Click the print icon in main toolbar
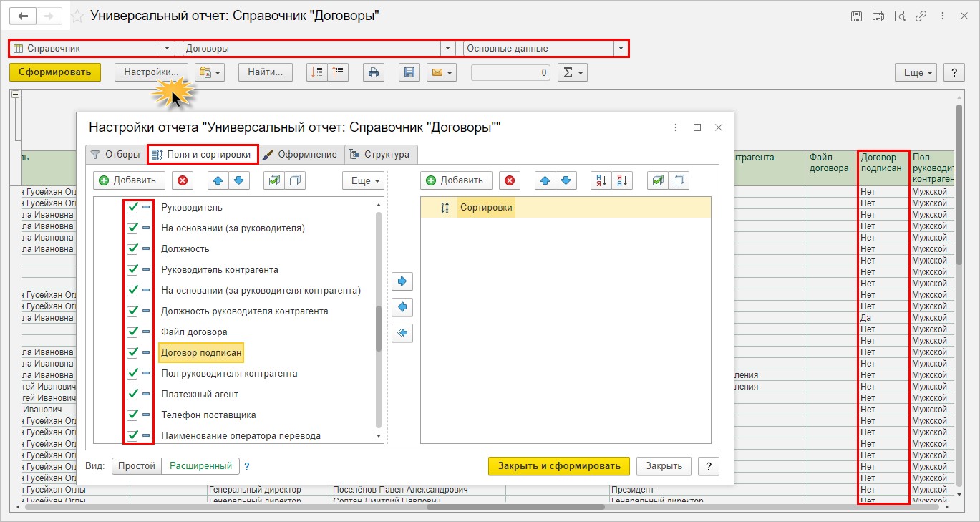Image resolution: width=980 pixels, height=522 pixels. 372,72
